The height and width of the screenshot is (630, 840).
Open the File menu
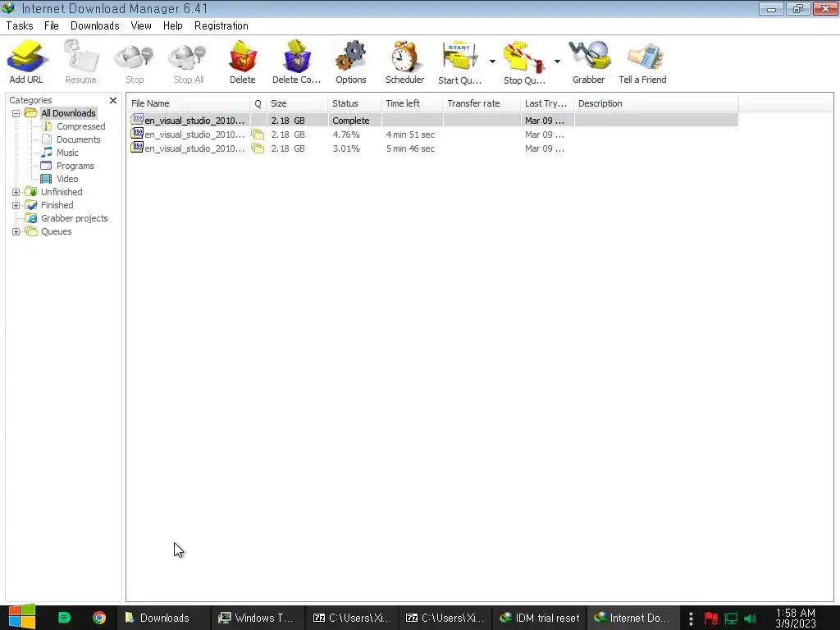[x=52, y=25]
